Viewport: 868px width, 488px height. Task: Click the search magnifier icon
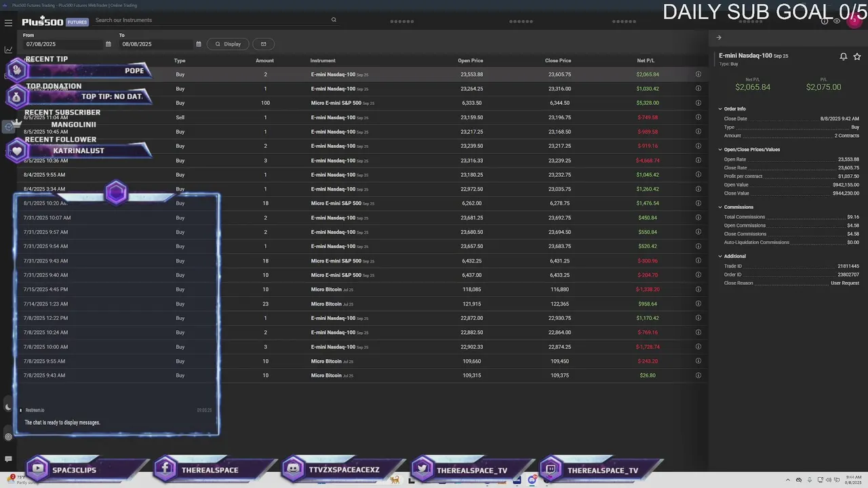click(x=334, y=20)
